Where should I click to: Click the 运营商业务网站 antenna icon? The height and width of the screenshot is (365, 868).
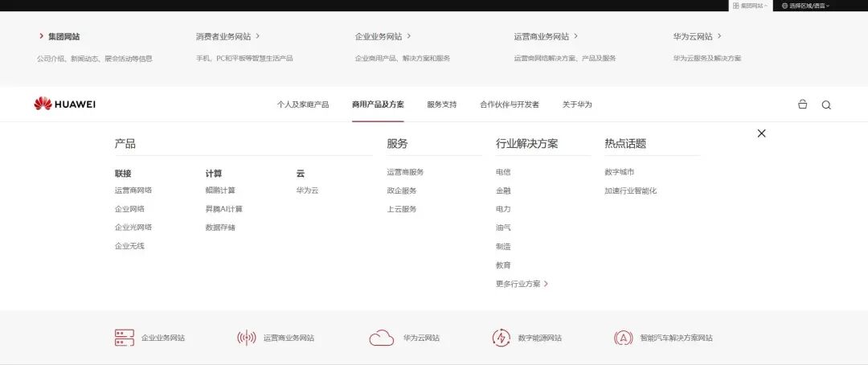click(x=247, y=338)
